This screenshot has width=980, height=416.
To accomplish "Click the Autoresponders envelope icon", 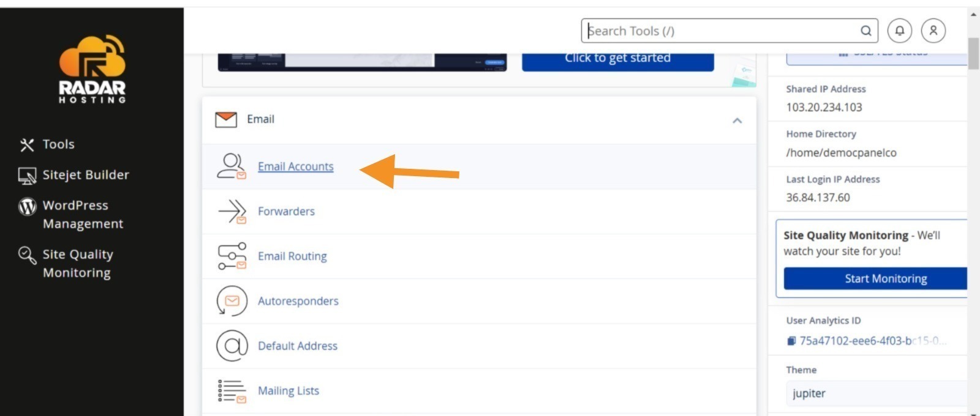I will coord(232,301).
